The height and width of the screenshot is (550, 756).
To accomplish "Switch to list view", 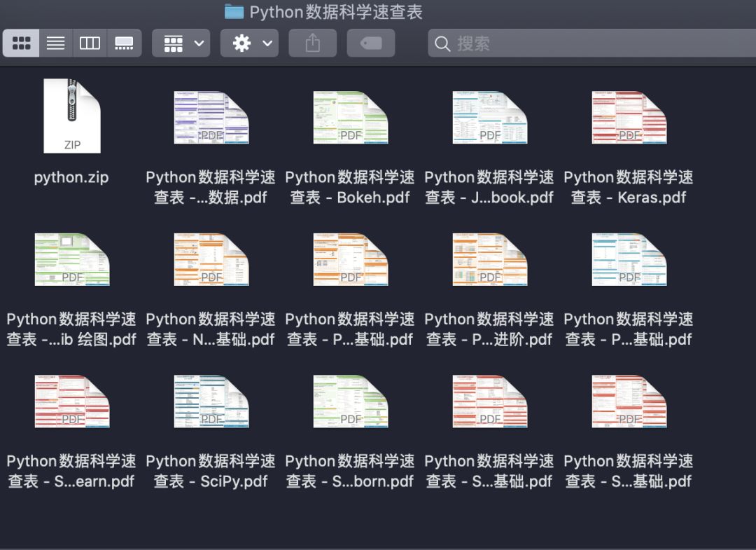I will (x=56, y=43).
